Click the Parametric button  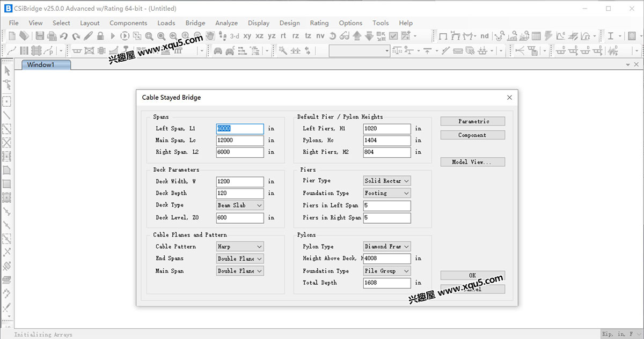[x=473, y=121]
